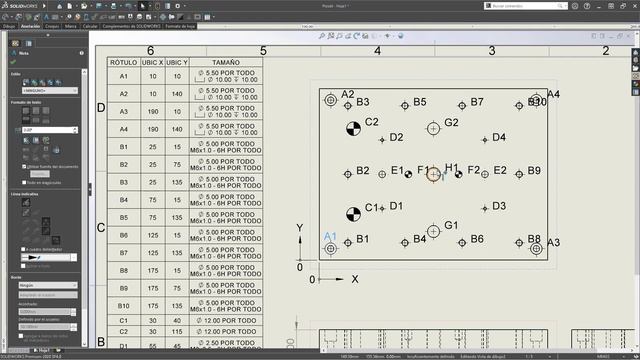Open the Style dropdown showing NINGUNO
Viewport: 640px width, 360px height.
[49, 91]
